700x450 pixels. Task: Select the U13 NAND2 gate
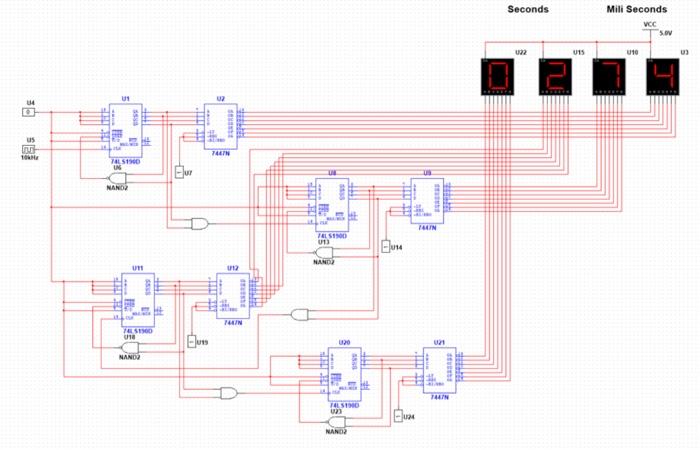(324, 253)
